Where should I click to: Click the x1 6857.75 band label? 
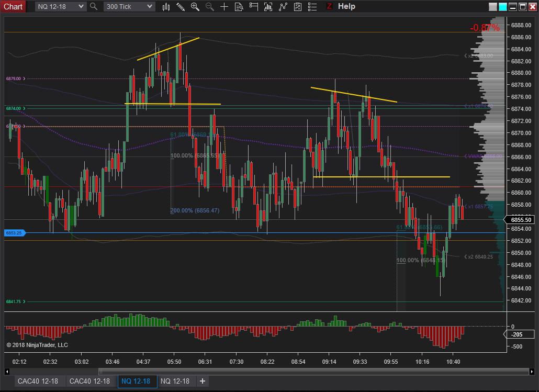click(x=478, y=207)
